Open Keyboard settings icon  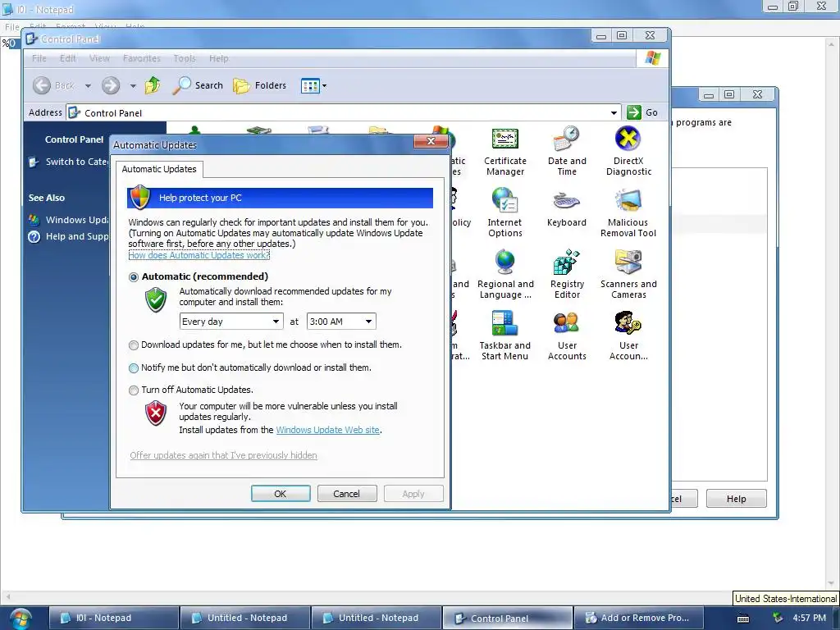[x=567, y=209]
